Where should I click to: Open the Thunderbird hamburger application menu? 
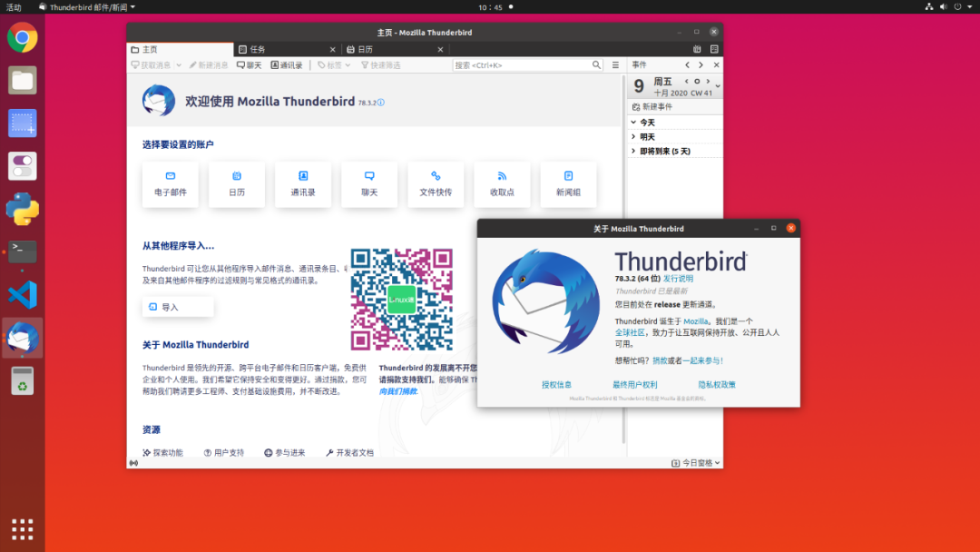pyautogui.click(x=615, y=65)
